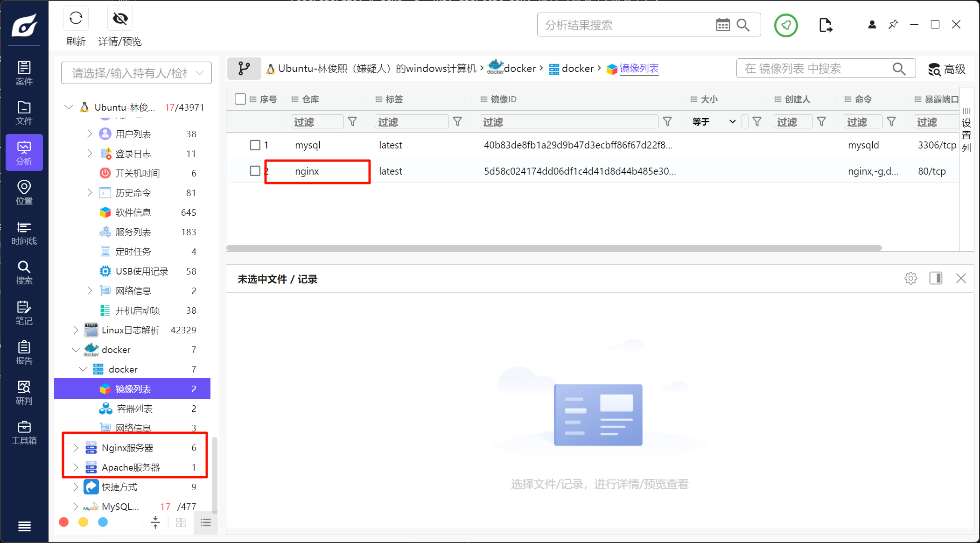Screen dimensions: 980x543
Task: Toggle the 详情/预览 eye icon
Action: pyautogui.click(x=120, y=19)
